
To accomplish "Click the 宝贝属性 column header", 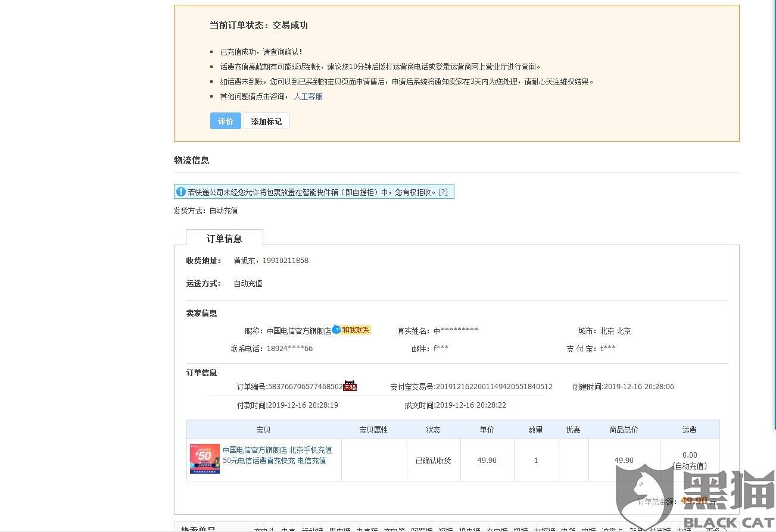I will pyautogui.click(x=373, y=430).
